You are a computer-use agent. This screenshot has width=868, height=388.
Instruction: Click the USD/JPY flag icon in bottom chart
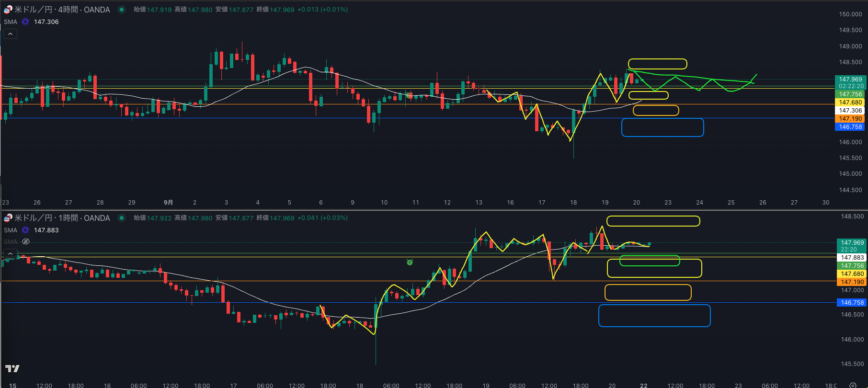pos(8,218)
